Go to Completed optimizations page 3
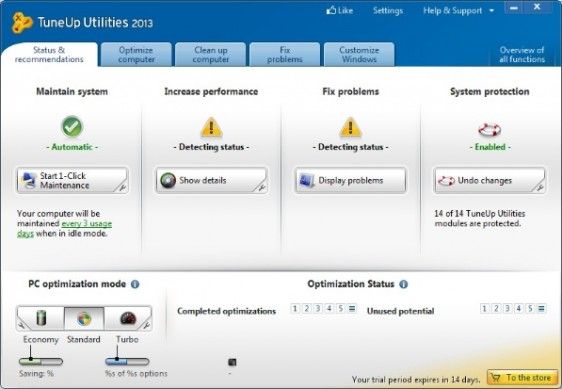 point(318,308)
